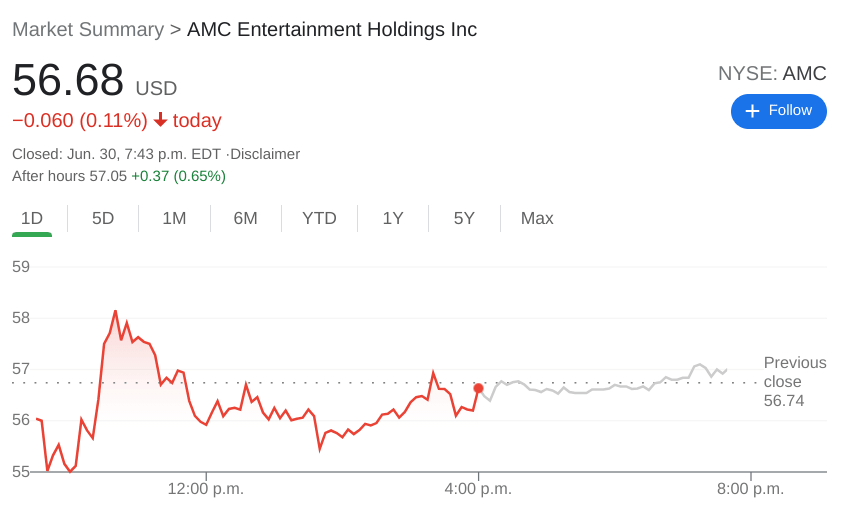Click AMC Entertainment Holdings Inc title

[332, 30]
